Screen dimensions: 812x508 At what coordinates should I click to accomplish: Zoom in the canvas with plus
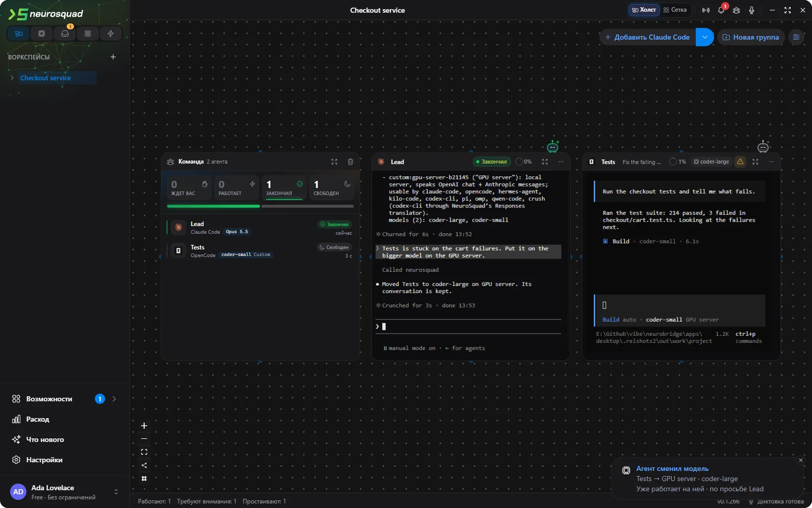pos(144,426)
